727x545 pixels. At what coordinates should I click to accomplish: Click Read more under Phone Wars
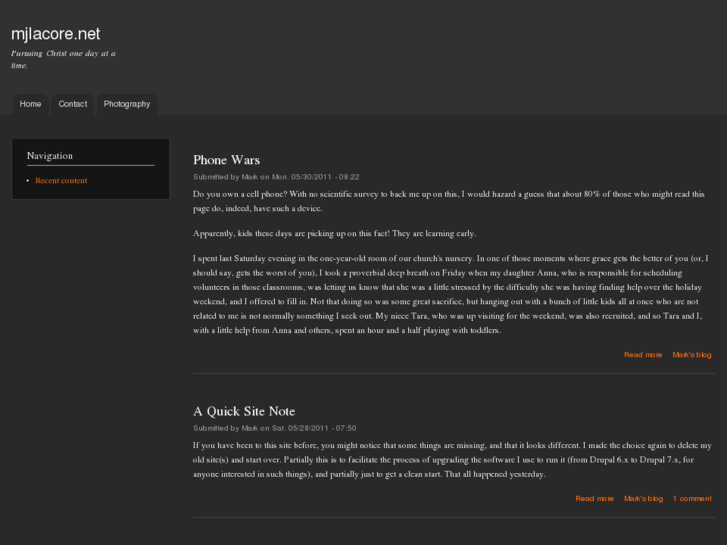point(642,355)
